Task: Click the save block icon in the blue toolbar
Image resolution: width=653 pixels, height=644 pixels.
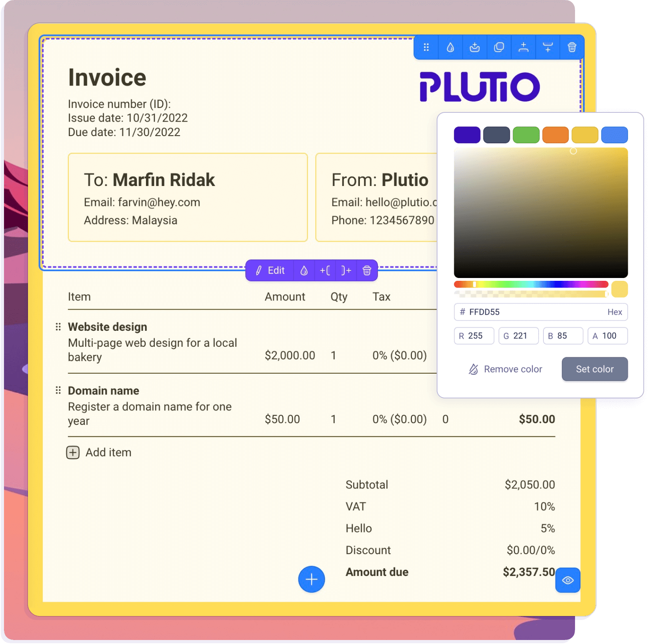Action: [475, 47]
